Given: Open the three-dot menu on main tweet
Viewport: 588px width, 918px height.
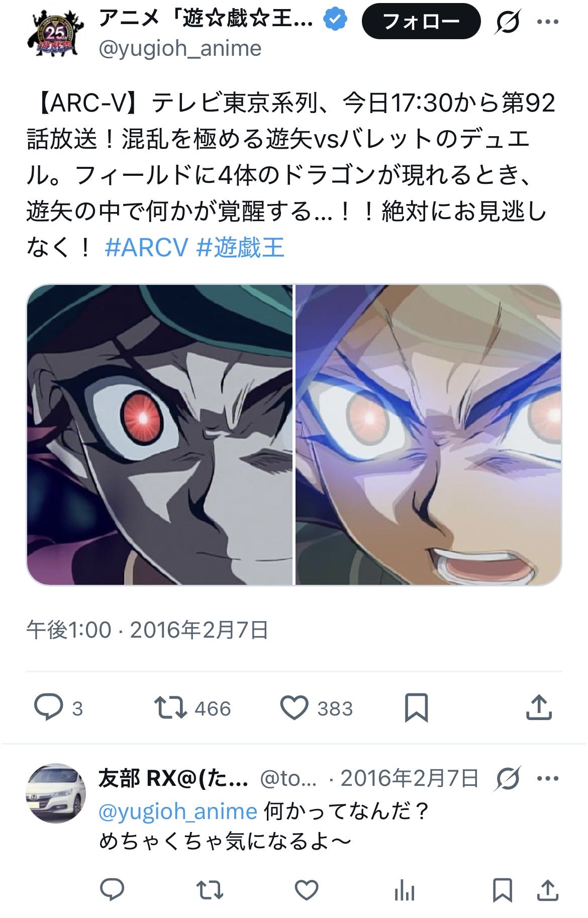Looking at the screenshot, I should click(548, 22).
